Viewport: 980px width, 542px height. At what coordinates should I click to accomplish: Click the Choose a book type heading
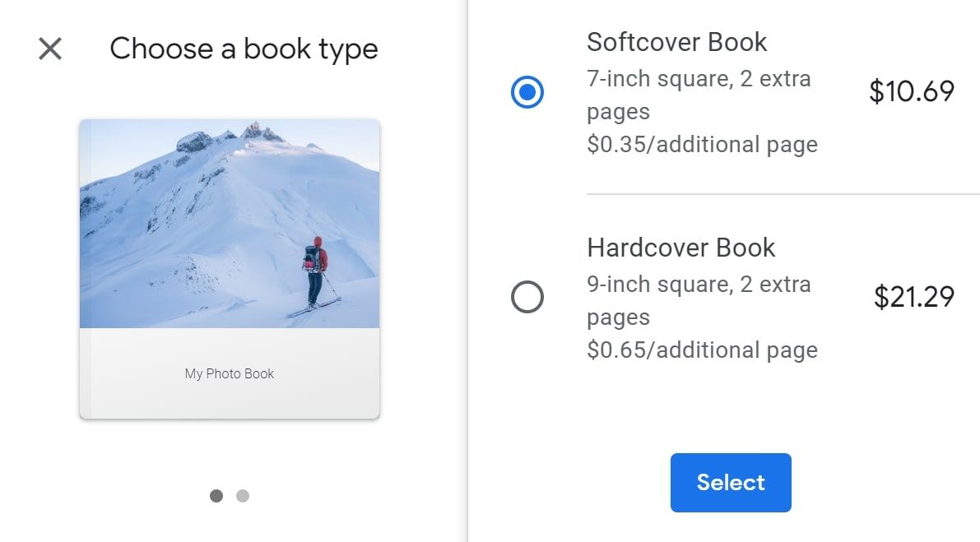(x=244, y=49)
